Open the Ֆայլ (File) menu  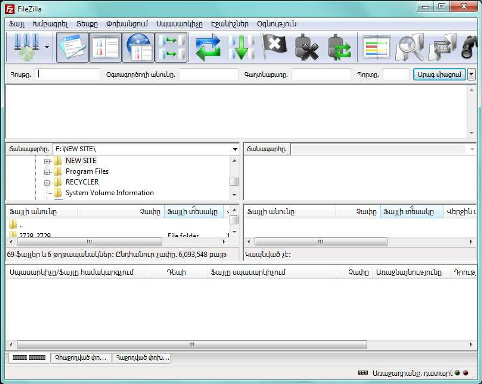17,24
